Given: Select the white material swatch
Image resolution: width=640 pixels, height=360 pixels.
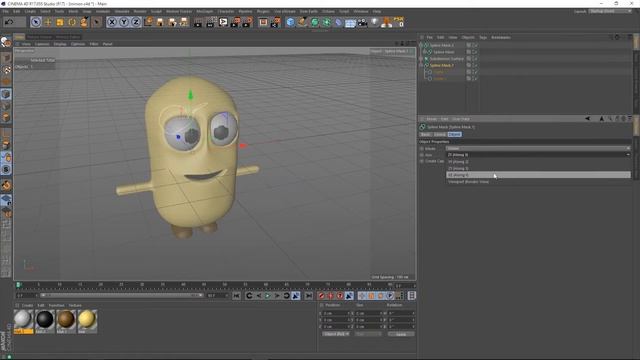Looking at the screenshot, I should [23, 320].
